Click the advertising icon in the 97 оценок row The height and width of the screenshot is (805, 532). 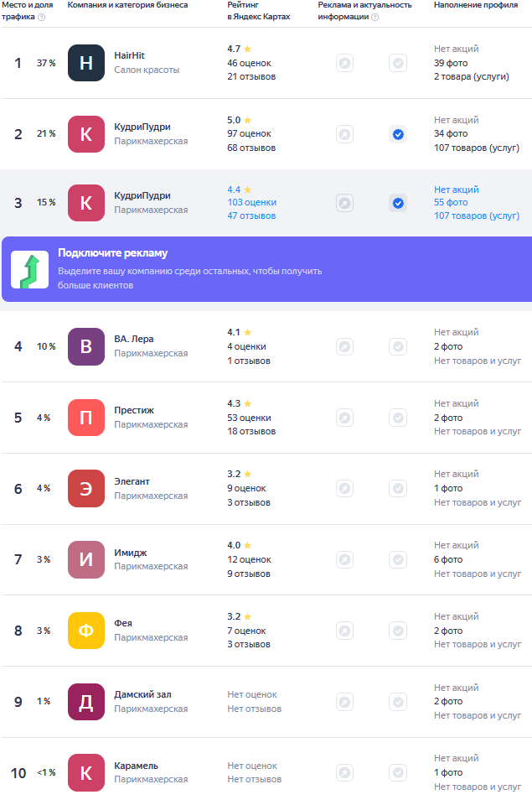344,134
